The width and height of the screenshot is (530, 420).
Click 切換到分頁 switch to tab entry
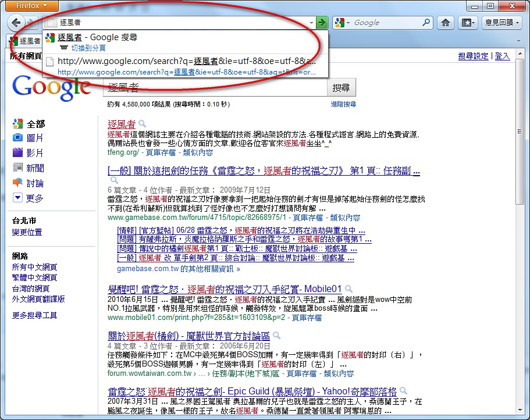pyautogui.click(x=88, y=48)
